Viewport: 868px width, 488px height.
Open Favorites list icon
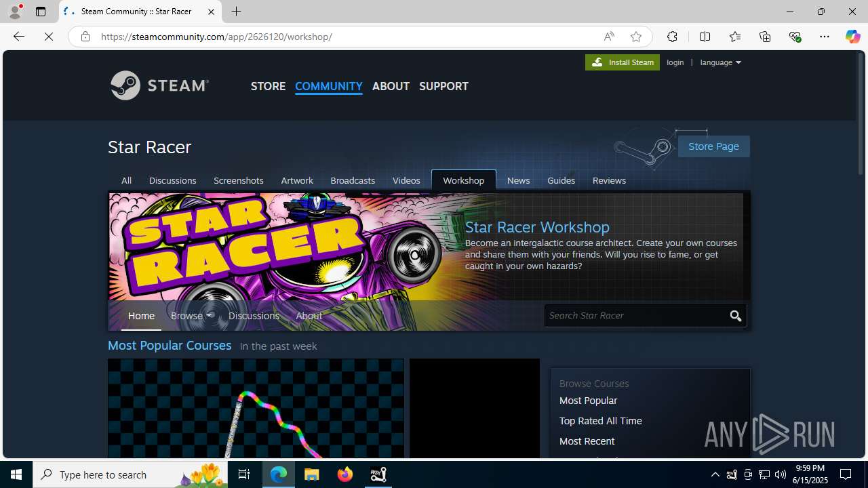[735, 37]
